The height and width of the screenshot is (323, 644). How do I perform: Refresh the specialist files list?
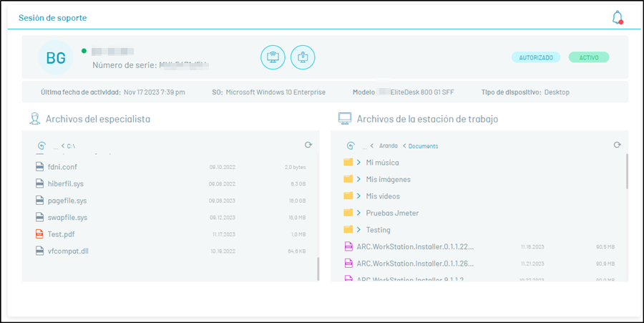[308, 145]
